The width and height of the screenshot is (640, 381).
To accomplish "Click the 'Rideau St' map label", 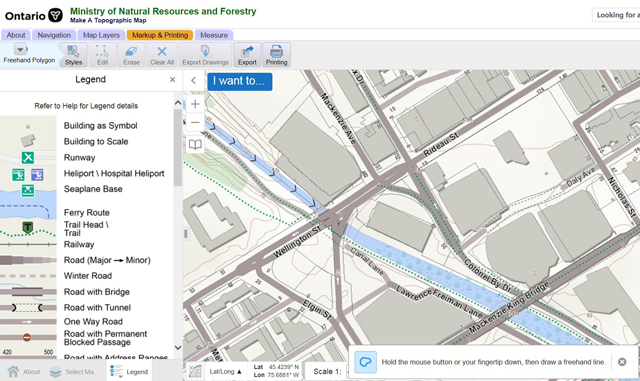I will (x=441, y=145).
